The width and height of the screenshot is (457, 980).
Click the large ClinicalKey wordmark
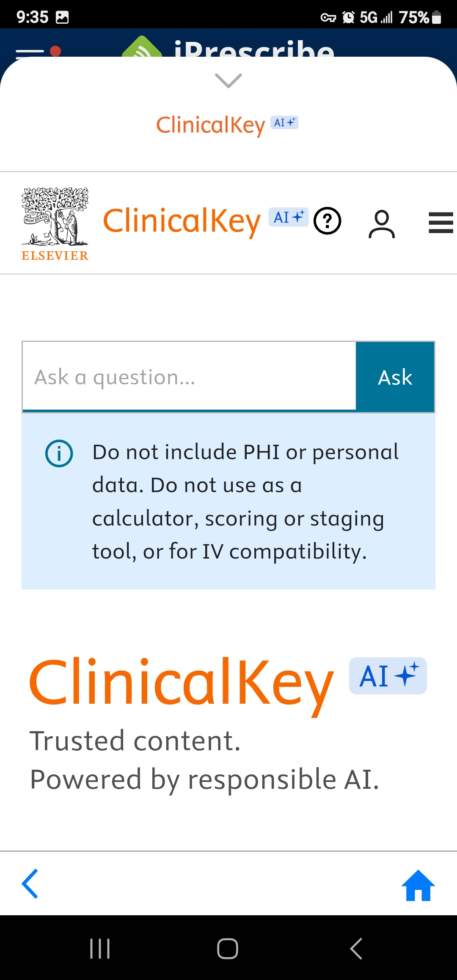click(182, 682)
